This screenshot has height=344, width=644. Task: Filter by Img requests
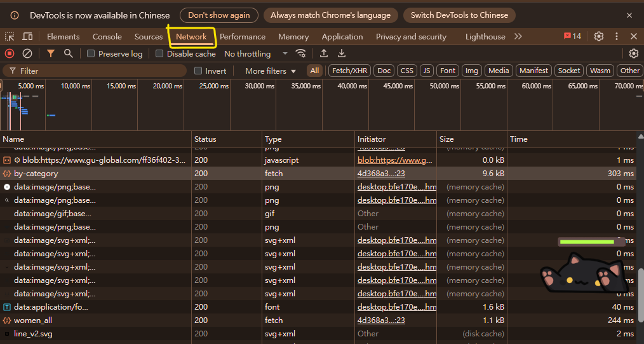tap(471, 71)
